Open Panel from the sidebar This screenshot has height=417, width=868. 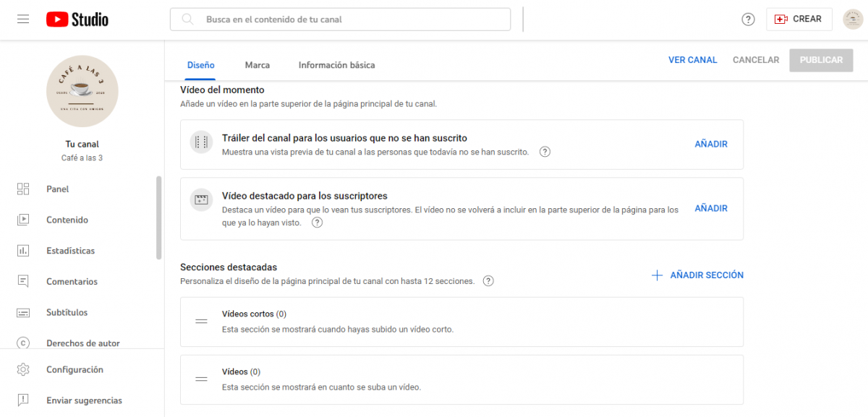tap(58, 189)
